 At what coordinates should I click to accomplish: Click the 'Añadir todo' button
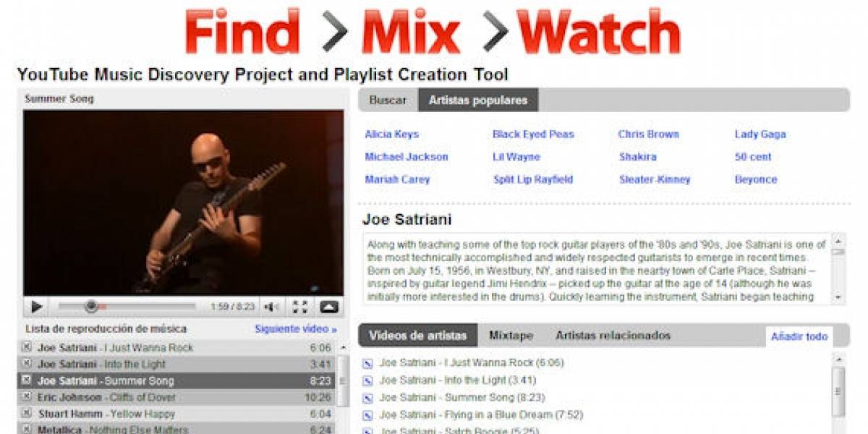(x=799, y=336)
